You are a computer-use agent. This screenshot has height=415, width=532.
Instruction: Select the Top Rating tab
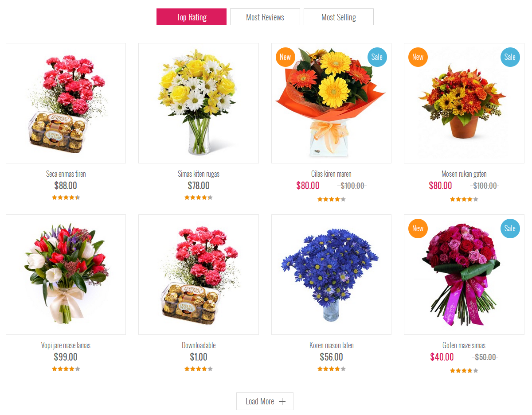[192, 17]
